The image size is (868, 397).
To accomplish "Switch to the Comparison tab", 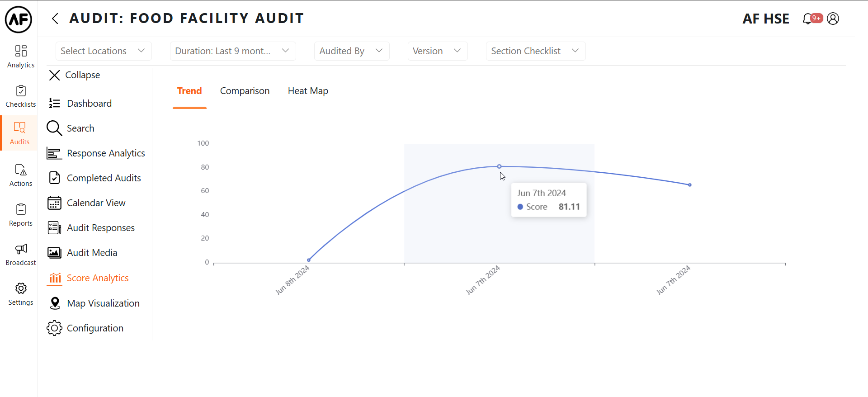I will [245, 91].
